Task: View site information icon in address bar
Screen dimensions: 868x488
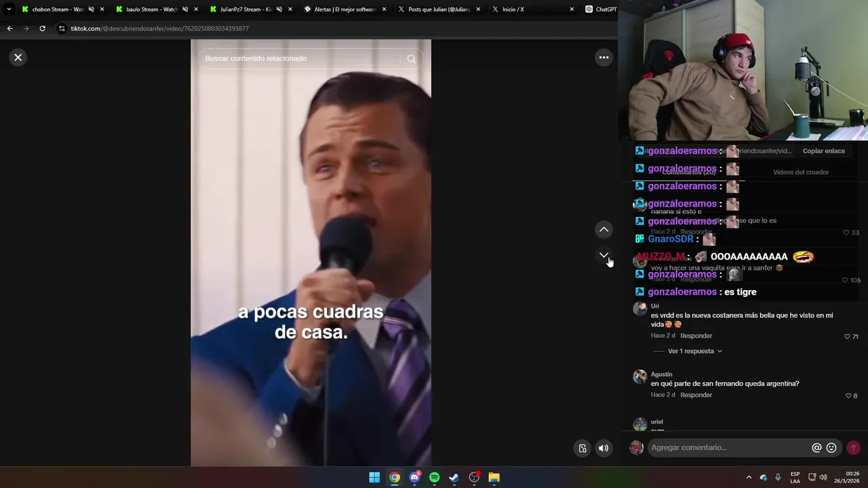Action: point(62,28)
